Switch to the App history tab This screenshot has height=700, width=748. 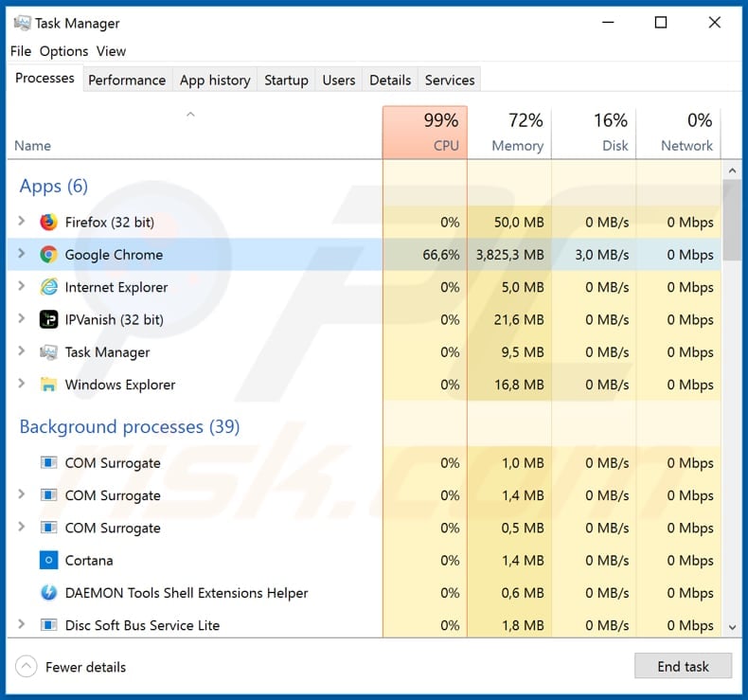(215, 81)
